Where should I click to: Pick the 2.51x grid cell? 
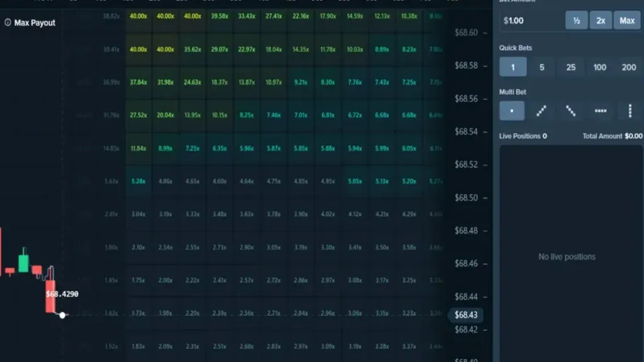pos(219,346)
